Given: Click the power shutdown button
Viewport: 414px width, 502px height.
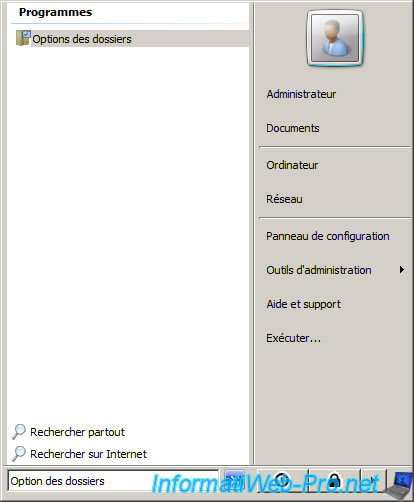Looking at the screenshot, I should click(283, 480).
